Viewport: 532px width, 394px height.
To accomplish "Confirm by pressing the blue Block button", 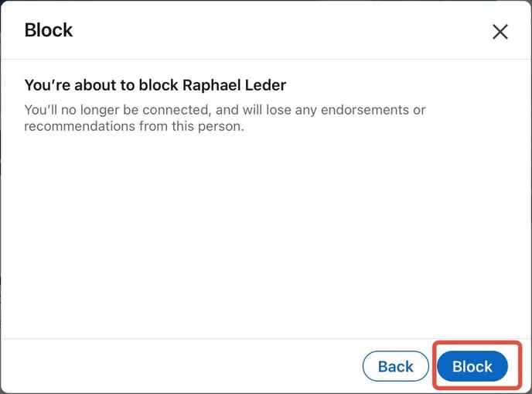I will [x=472, y=366].
